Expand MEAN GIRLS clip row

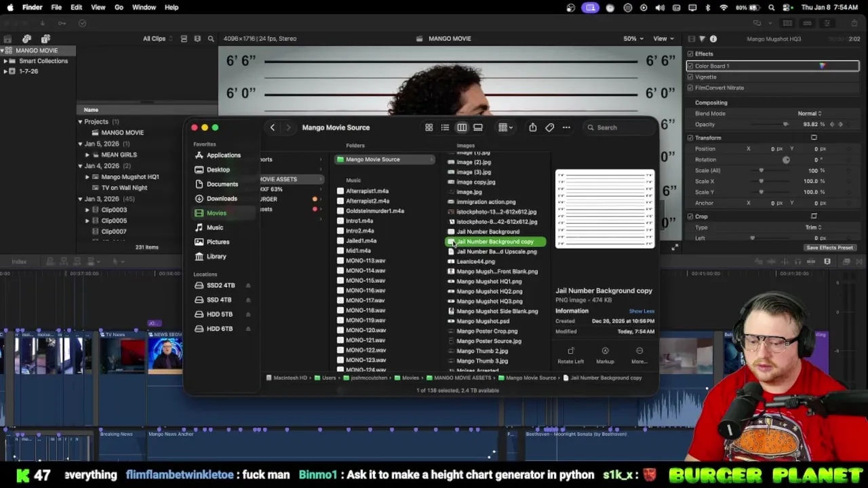coord(87,155)
